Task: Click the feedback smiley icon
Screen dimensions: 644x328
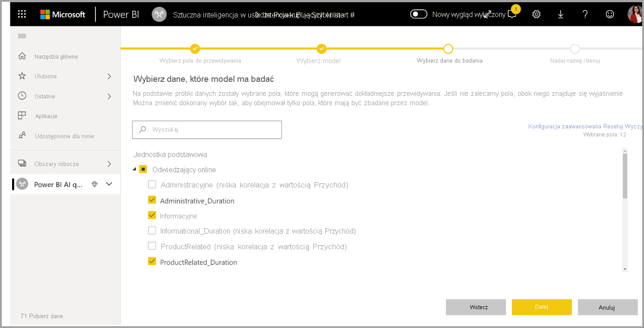Action: [609, 14]
